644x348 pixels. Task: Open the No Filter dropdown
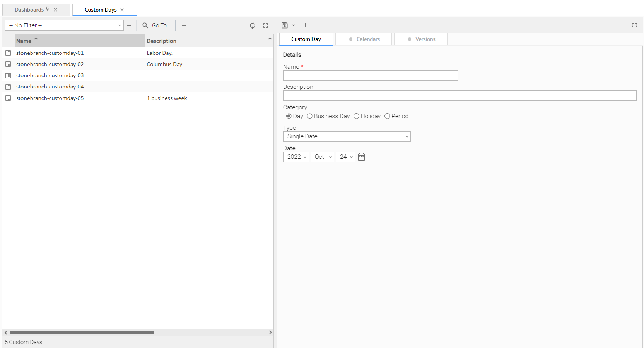(64, 25)
